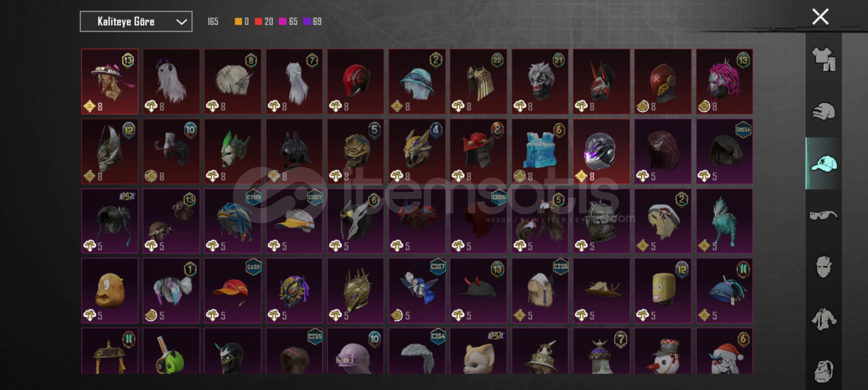Open the sunglasses eyewear category
The image size is (868, 390).
click(824, 215)
